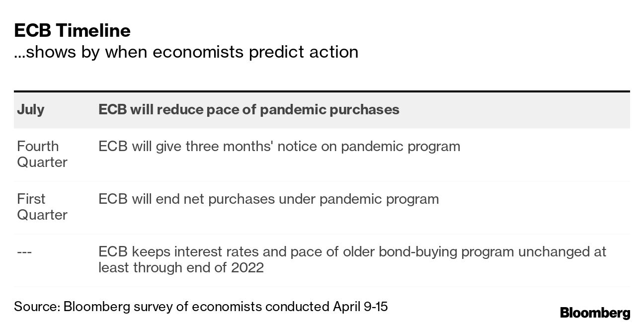644x326 pixels.
Task: Click the subtitle about economists predicting action
Action: coord(186,52)
